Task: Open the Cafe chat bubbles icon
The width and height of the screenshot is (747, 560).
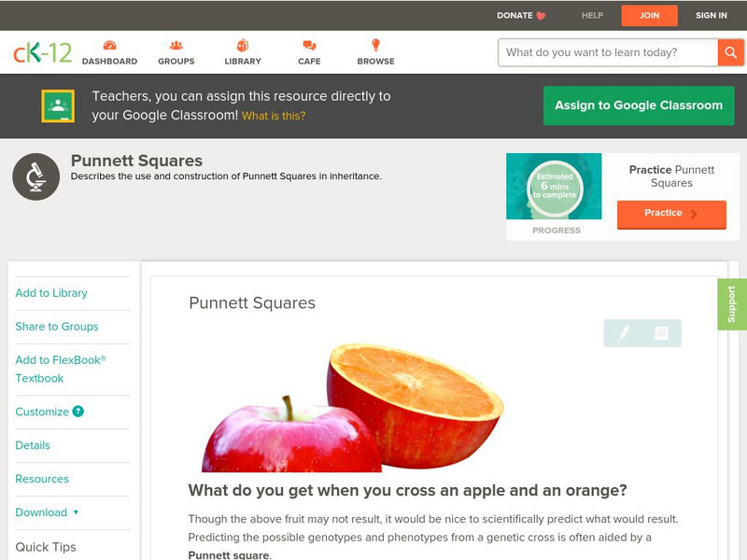Action: [x=309, y=45]
